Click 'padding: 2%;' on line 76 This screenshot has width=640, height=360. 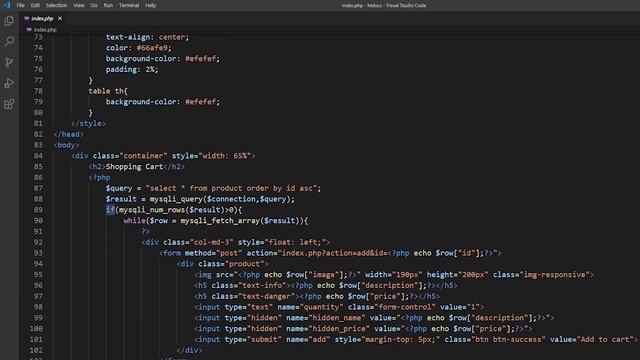pos(132,69)
